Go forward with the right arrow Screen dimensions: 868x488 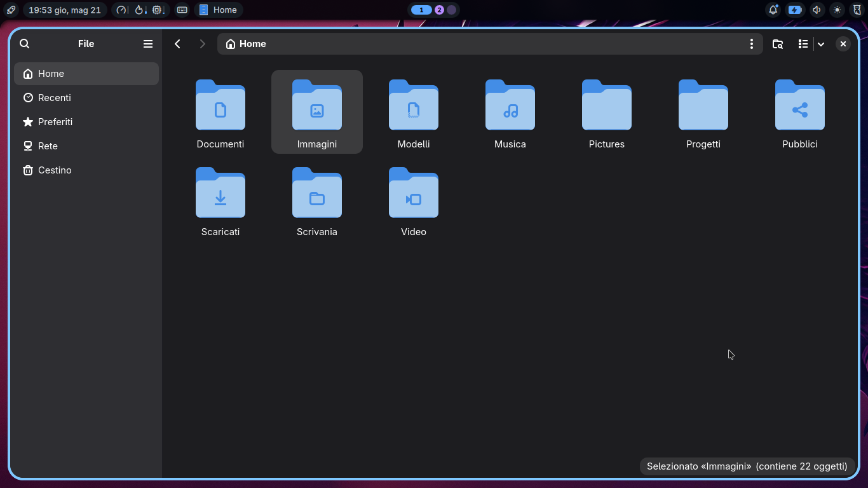coord(203,44)
